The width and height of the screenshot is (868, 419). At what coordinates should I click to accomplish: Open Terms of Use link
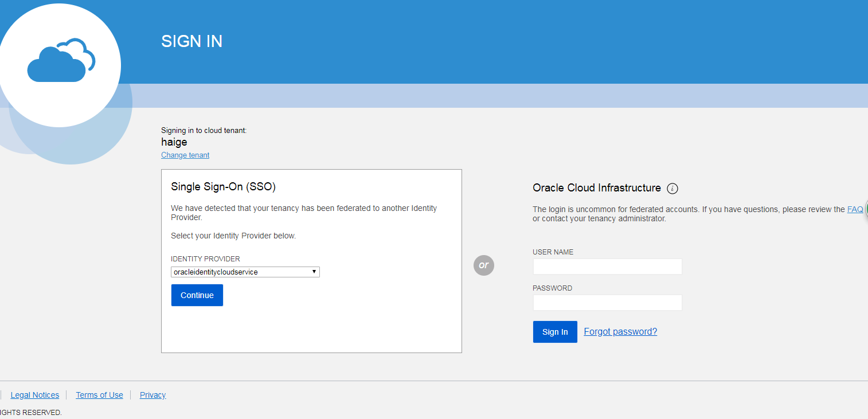(99, 395)
